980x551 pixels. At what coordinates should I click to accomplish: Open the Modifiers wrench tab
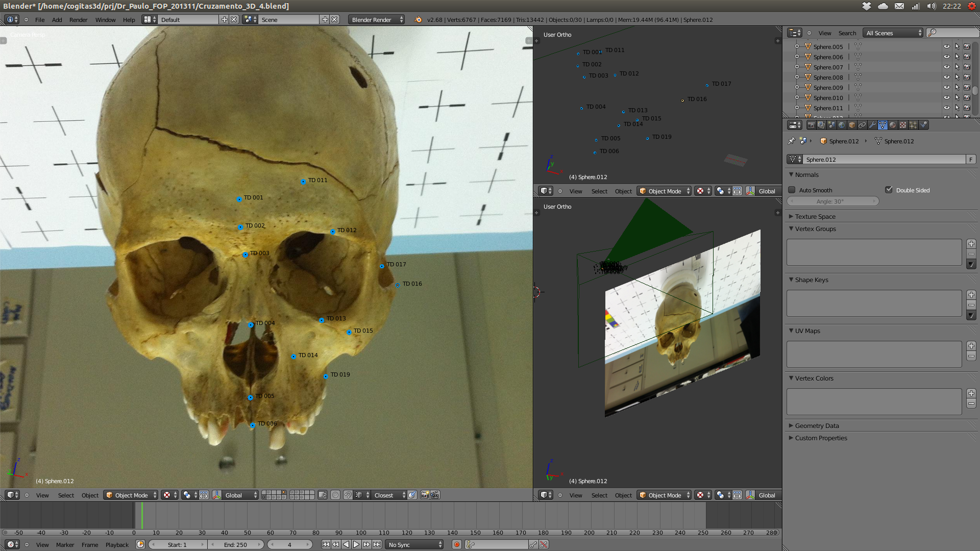pos(872,125)
